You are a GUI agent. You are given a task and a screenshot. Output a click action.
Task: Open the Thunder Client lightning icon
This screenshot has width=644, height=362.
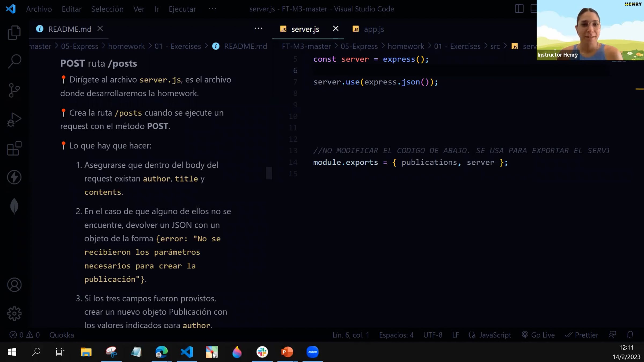click(14, 177)
